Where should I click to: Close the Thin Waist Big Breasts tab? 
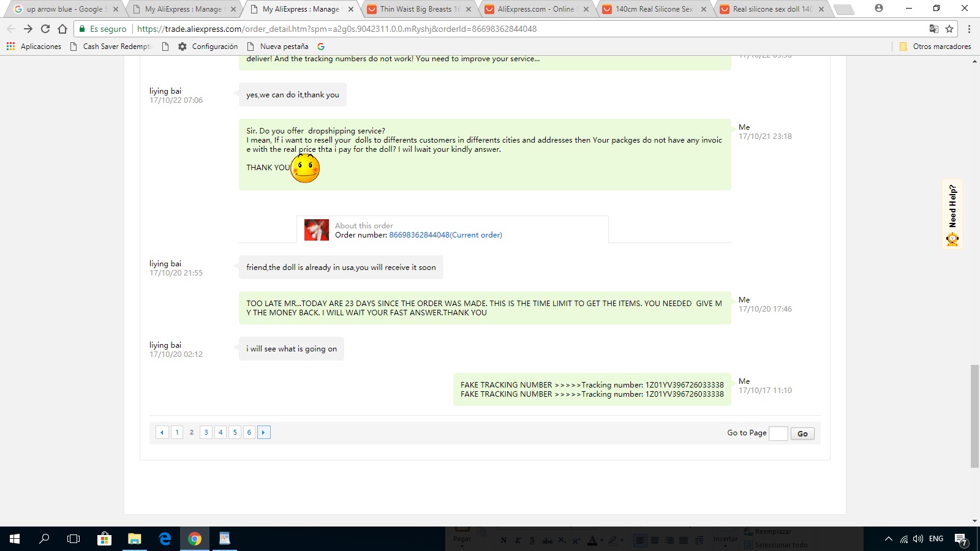469,9
